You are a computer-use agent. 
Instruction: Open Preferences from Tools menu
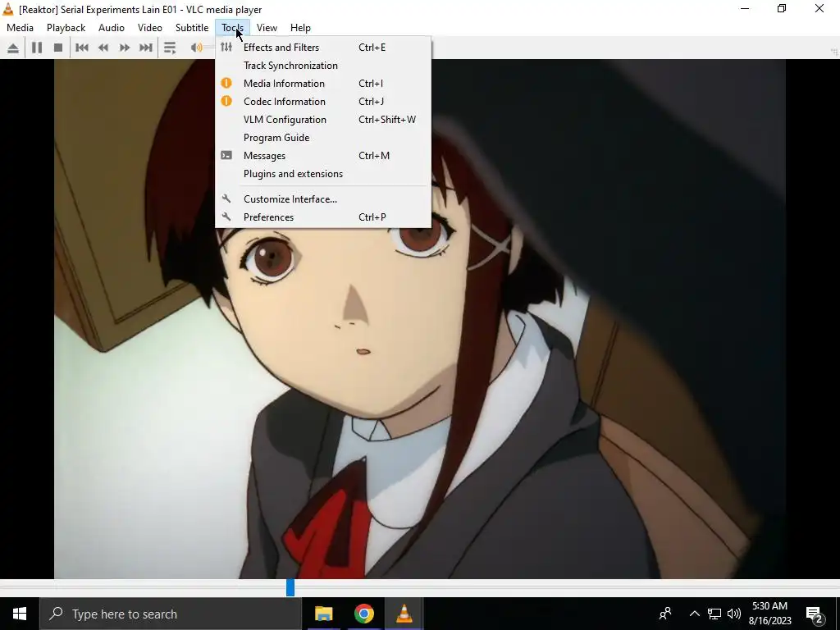coord(323,217)
